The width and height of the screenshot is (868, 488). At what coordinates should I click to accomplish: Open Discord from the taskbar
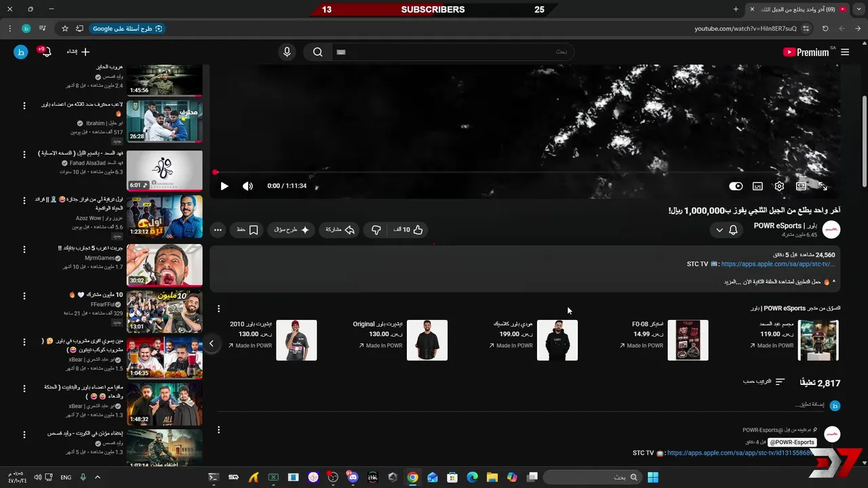353,477
